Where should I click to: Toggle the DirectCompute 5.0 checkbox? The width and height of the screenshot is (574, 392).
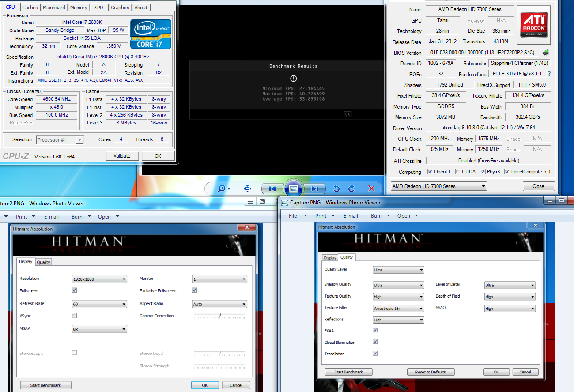click(507, 172)
